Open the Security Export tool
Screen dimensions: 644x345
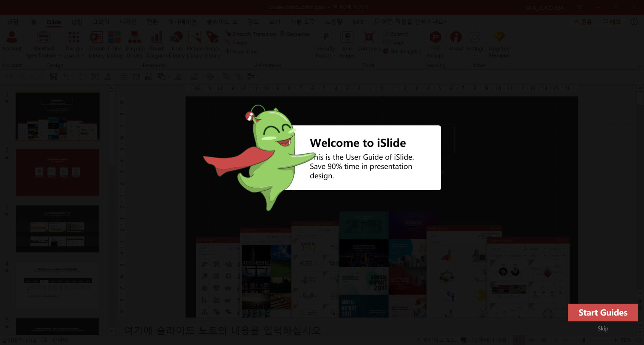point(326,45)
